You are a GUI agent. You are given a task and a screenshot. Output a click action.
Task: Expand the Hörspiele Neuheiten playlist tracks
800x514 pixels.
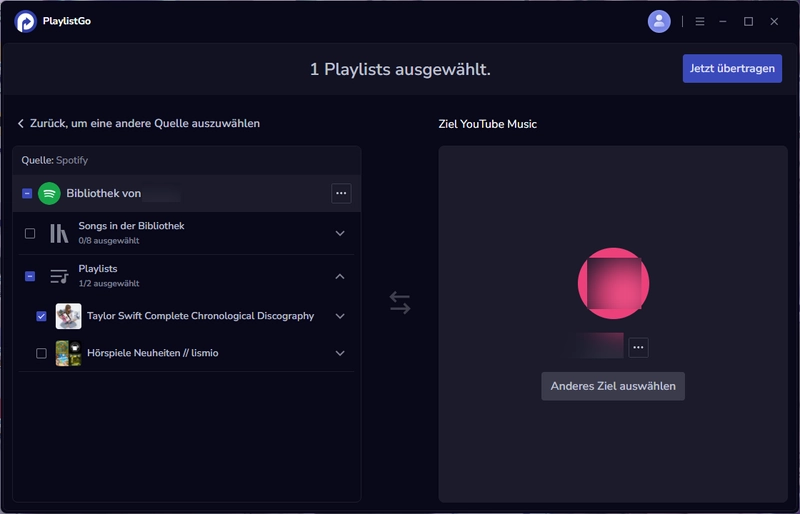[x=340, y=353]
